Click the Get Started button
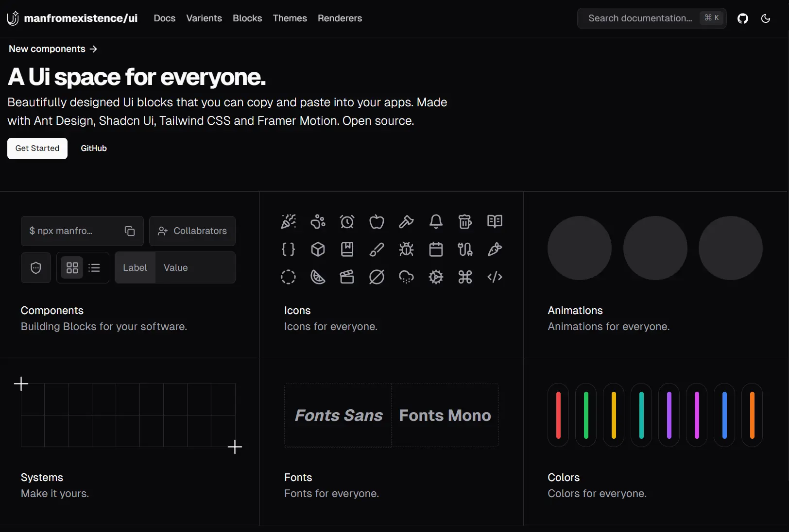This screenshot has height=532, width=789. point(37,149)
